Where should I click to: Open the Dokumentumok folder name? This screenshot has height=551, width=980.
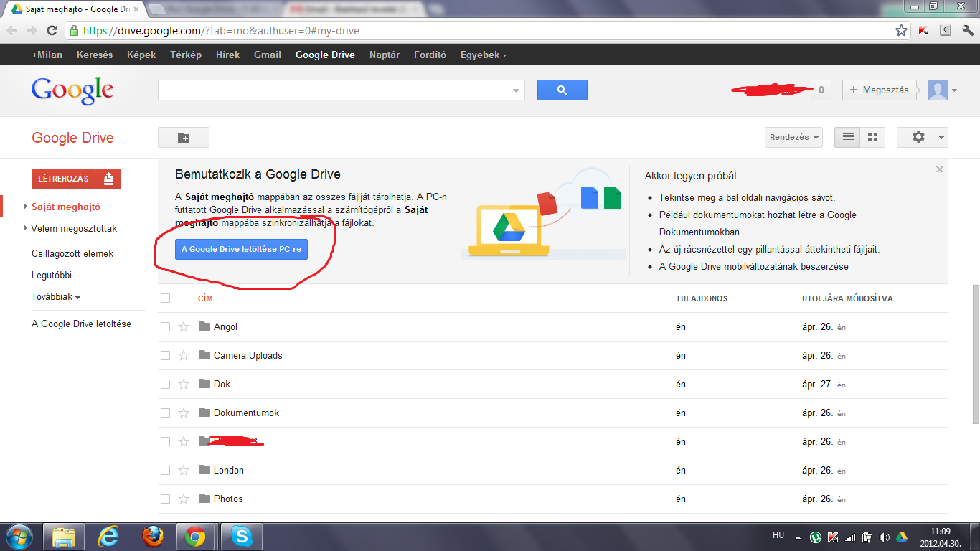coord(246,413)
